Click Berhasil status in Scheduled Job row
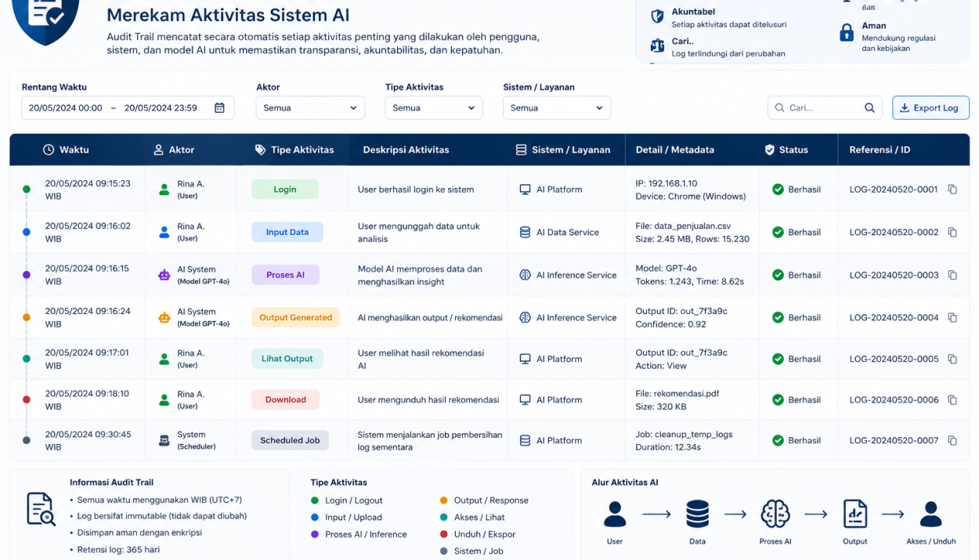The height and width of the screenshot is (560, 979). pos(797,441)
